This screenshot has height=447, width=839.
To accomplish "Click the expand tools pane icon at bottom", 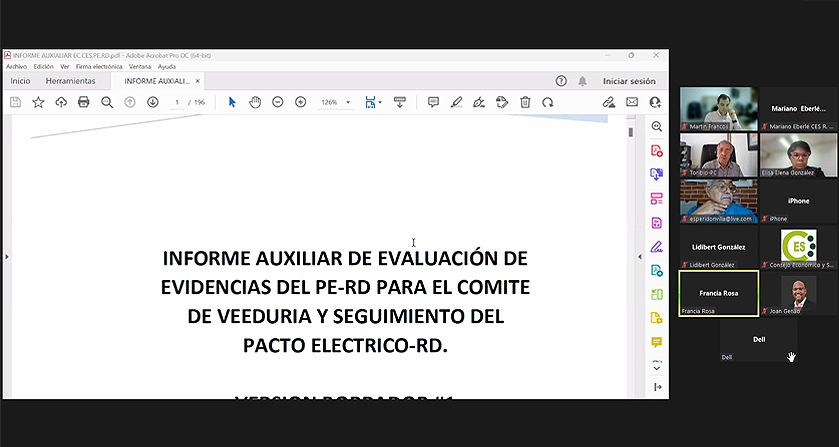I will (658, 387).
